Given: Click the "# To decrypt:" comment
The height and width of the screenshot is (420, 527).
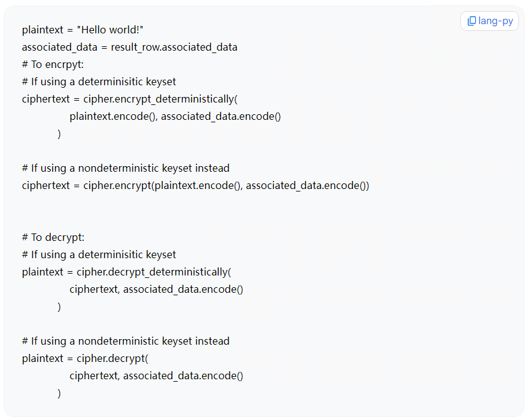Looking at the screenshot, I should point(53,237).
